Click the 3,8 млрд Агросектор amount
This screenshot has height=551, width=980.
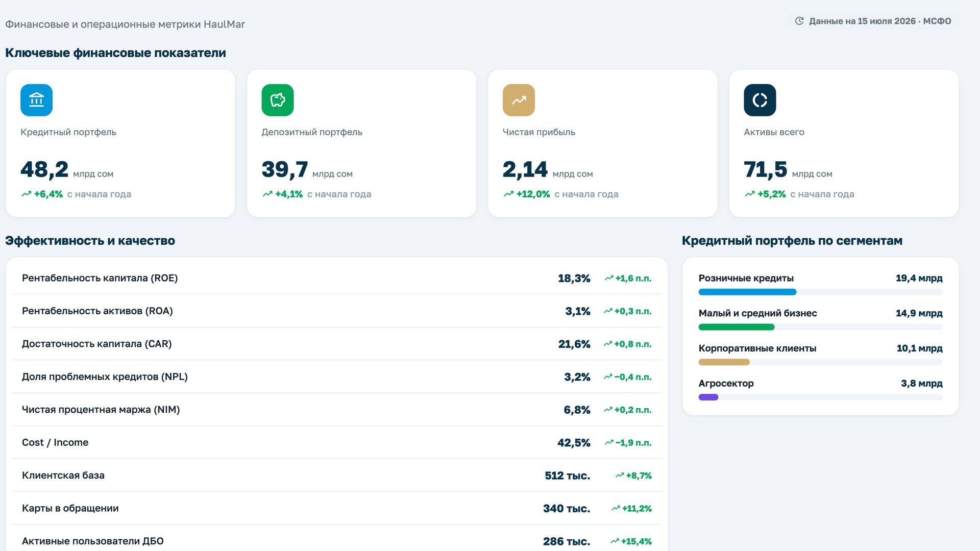(x=922, y=383)
